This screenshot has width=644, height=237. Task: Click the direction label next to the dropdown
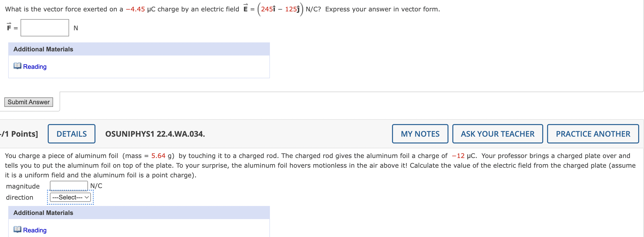point(19,197)
